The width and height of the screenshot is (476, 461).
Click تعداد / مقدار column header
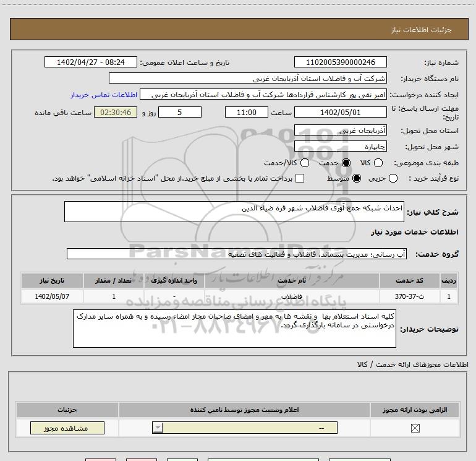tap(113, 280)
